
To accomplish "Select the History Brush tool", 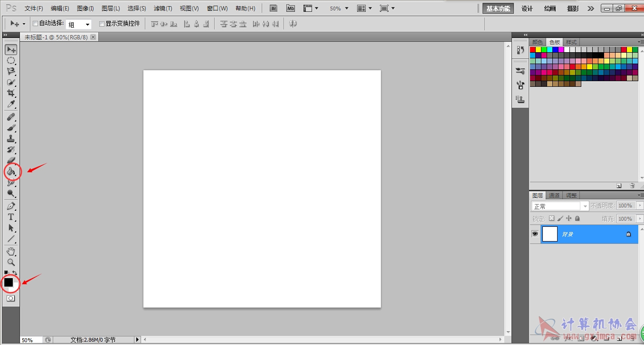I will coord(11,149).
